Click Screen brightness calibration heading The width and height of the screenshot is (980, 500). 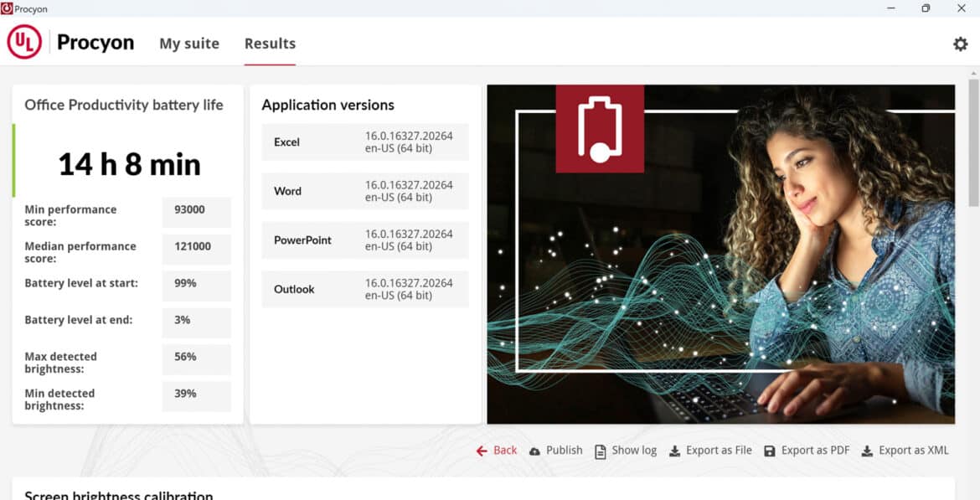click(x=119, y=495)
